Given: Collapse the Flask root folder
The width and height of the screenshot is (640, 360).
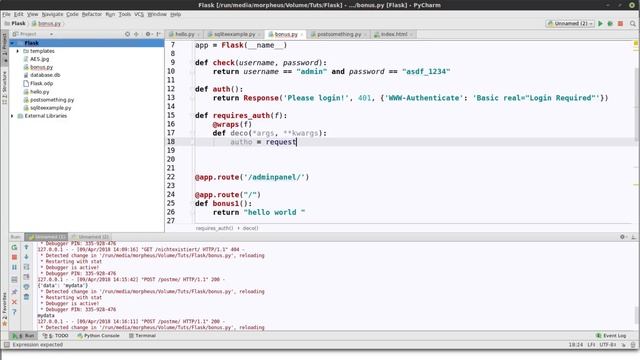Looking at the screenshot, I should 12,43.
